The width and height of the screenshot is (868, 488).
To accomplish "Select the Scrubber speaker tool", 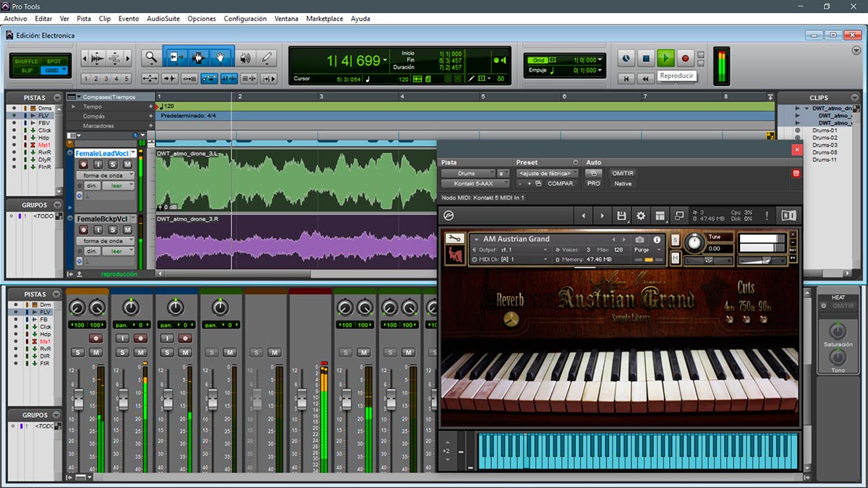I will [246, 57].
